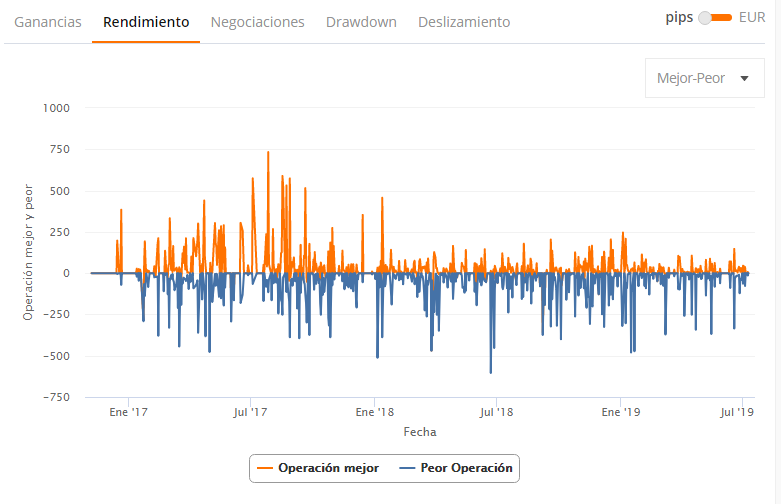Open the Negociaciones tab
Screen dimensions: 781x504
tap(258, 22)
